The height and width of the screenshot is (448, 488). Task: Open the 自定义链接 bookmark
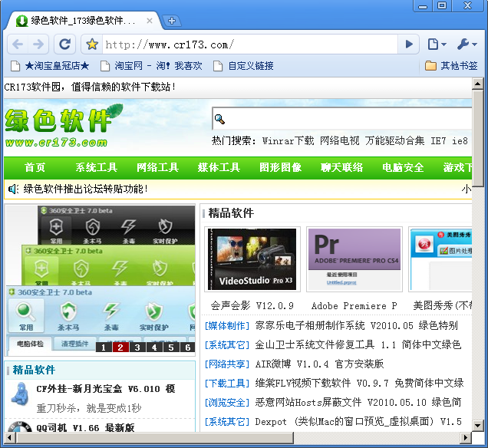(243, 66)
